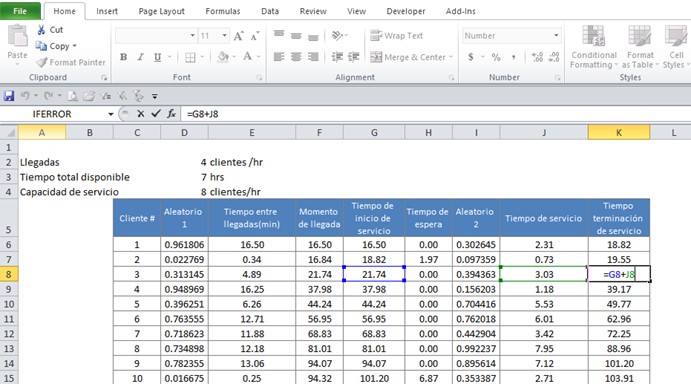This screenshot has width=691, height=384.
Task: Apply Accounting dollar format
Action: coord(471,57)
